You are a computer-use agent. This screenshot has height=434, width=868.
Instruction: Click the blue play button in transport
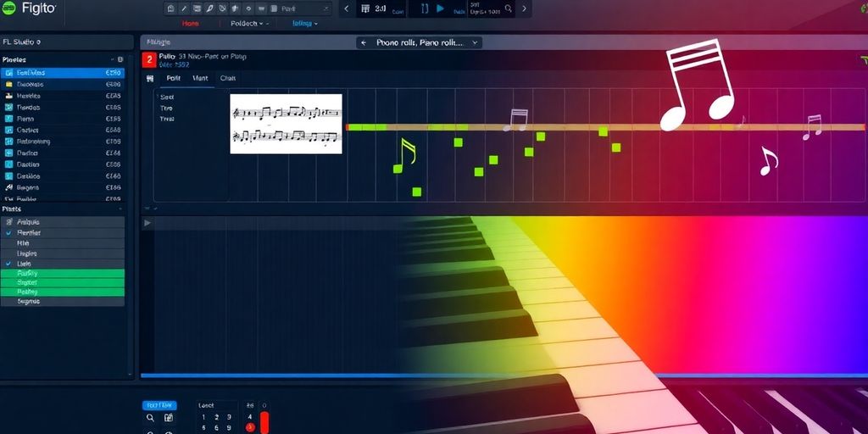[x=440, y=9]
